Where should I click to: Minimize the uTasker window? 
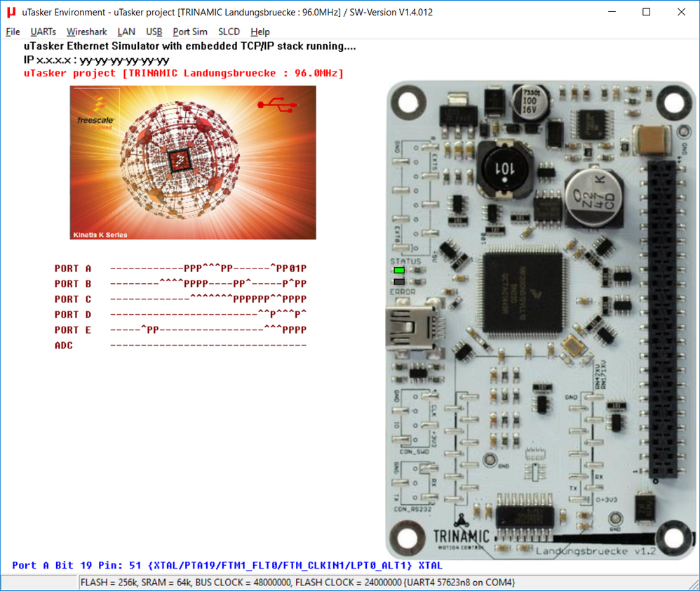(612, 12)
